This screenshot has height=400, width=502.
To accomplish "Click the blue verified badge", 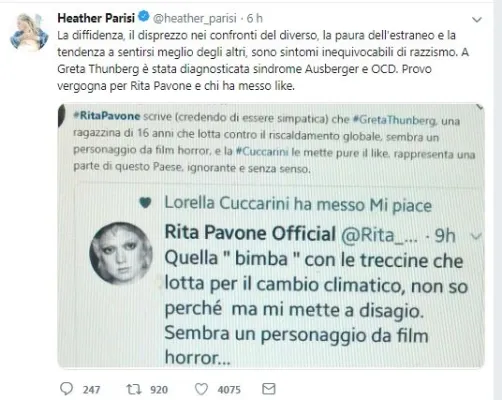I will 144,16.
